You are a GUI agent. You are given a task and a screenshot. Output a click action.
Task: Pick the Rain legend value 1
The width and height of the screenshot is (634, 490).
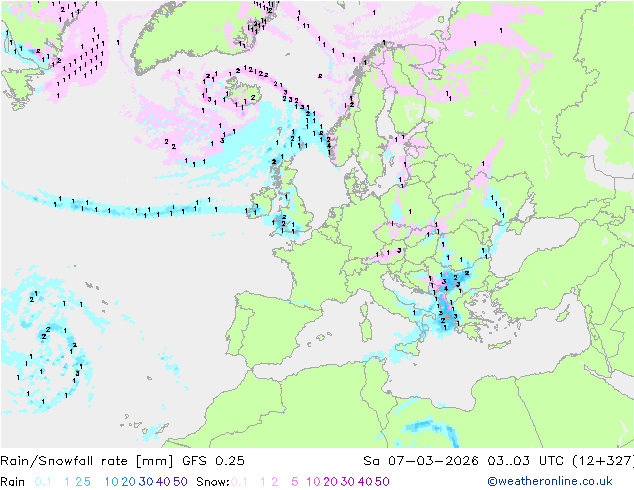click(67, 482)
